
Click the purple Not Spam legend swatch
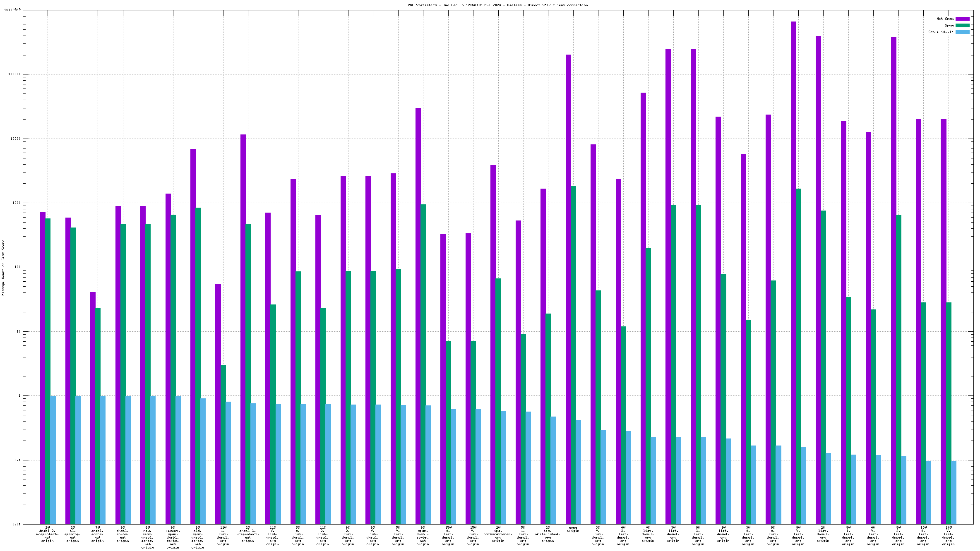[x=962, y=19]
